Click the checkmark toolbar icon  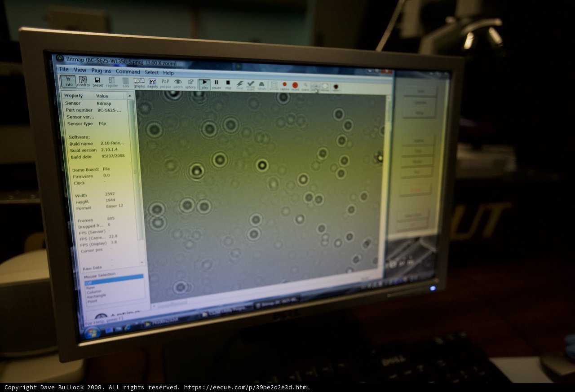[x=251, y=85]
